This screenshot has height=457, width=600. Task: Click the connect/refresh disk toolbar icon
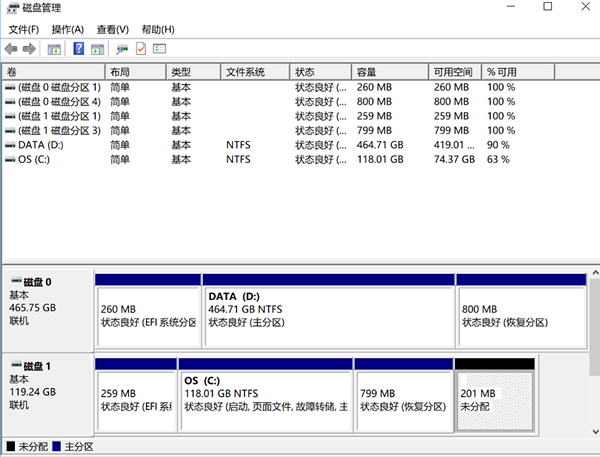[x=122, y=48]
